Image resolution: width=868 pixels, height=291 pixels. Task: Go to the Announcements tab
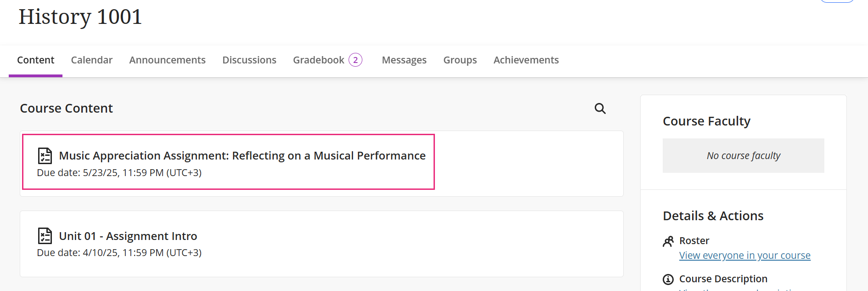[167, 60]
